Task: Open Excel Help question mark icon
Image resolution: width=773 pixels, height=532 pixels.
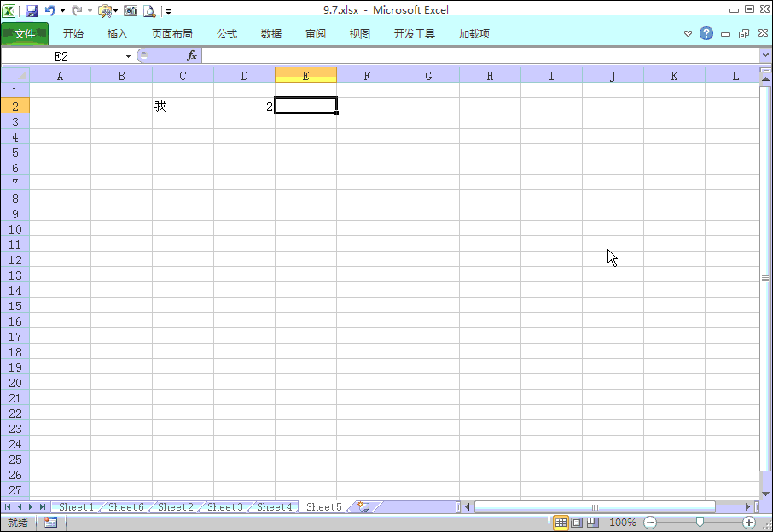Action: (706, 33)
